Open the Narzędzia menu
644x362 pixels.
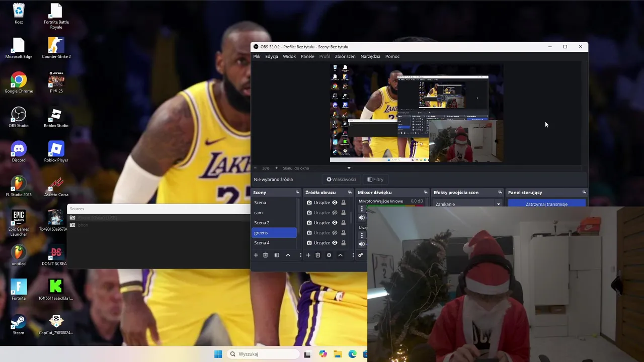[x=370, y=56]
